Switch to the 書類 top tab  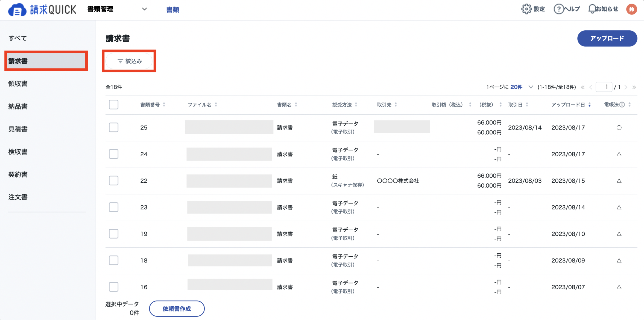(x=173, y=10)
